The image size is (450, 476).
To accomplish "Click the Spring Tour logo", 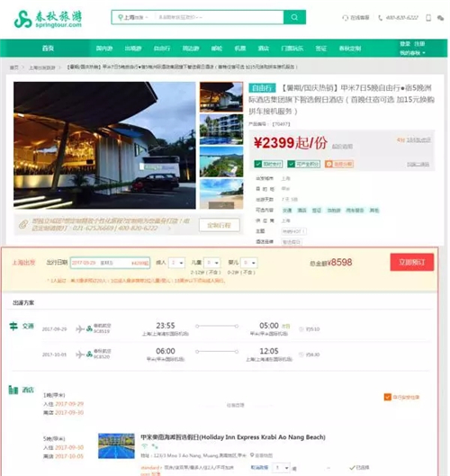I will pos(48,19).
